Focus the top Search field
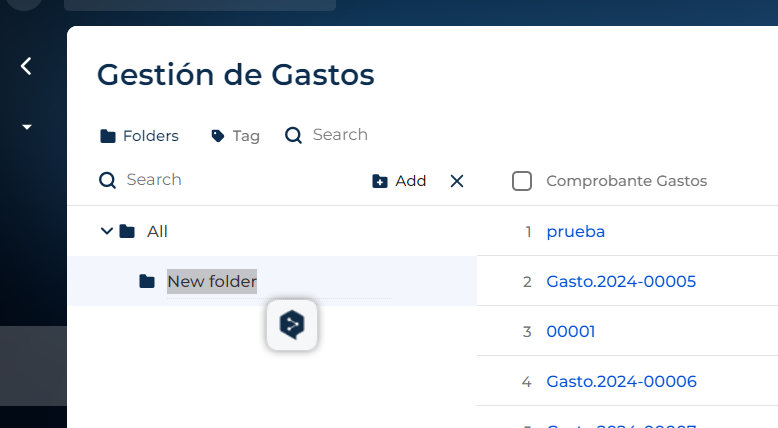 [x=340, y=134]
